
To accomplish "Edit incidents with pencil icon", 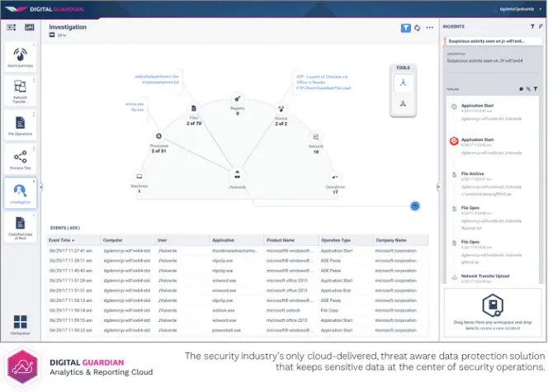I will tap(541, 26).
